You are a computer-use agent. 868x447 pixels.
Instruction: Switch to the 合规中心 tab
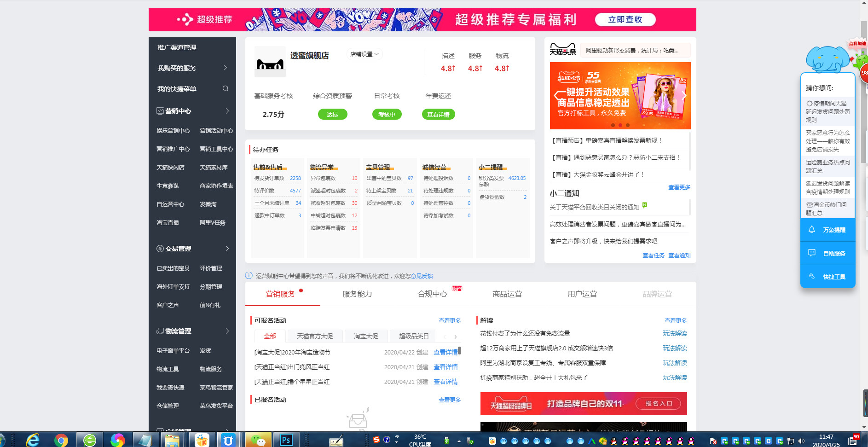[x=432, y=294]
